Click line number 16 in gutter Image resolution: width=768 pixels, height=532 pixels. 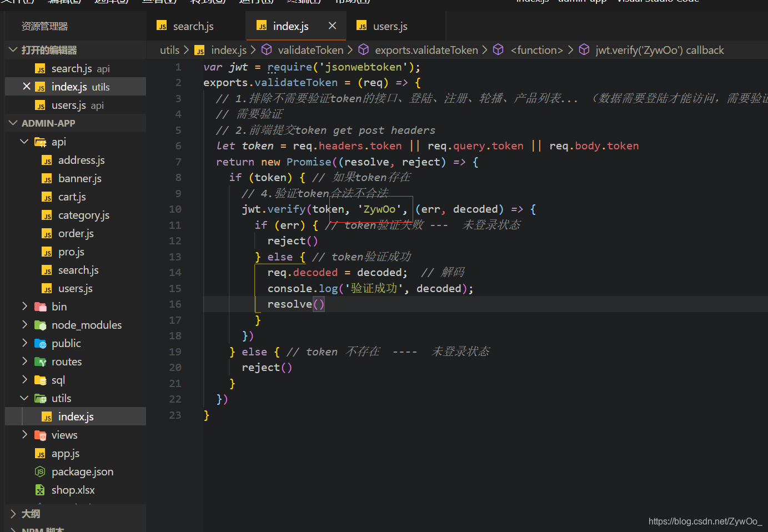175,304
